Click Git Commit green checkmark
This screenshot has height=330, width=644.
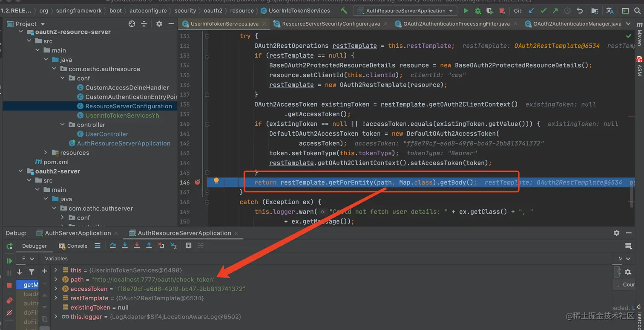543,11
